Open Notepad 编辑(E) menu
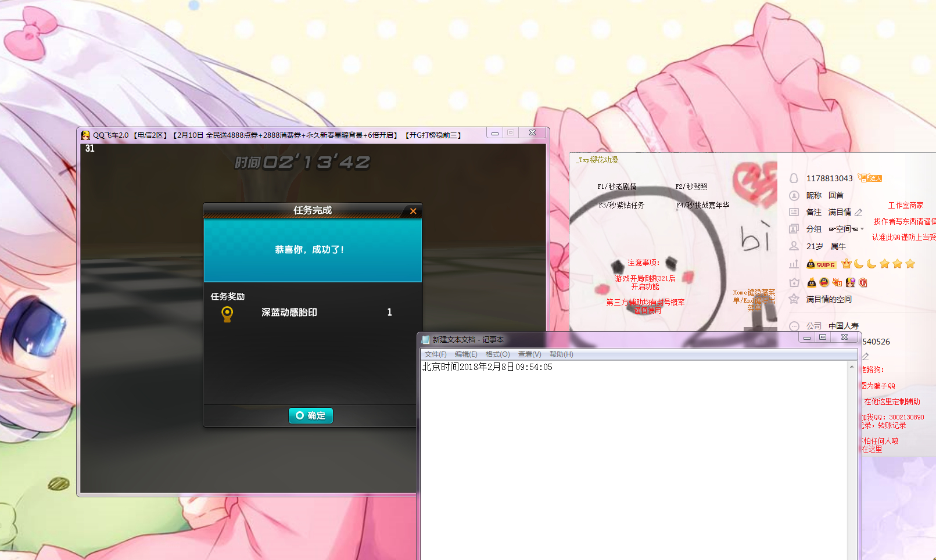936x560 pixels. [x=466, y=354]
